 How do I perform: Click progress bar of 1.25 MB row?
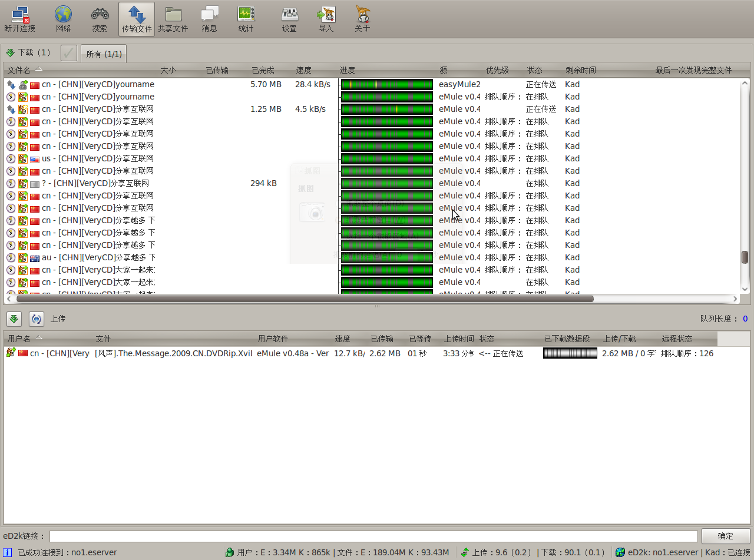click(x=386, y=109)
